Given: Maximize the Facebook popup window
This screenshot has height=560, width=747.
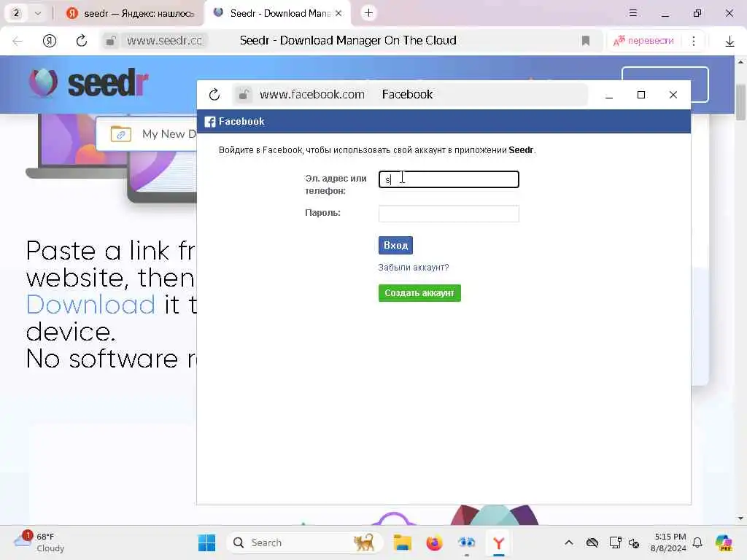Looking at the screenshot, I should click(x=641, y=95).
